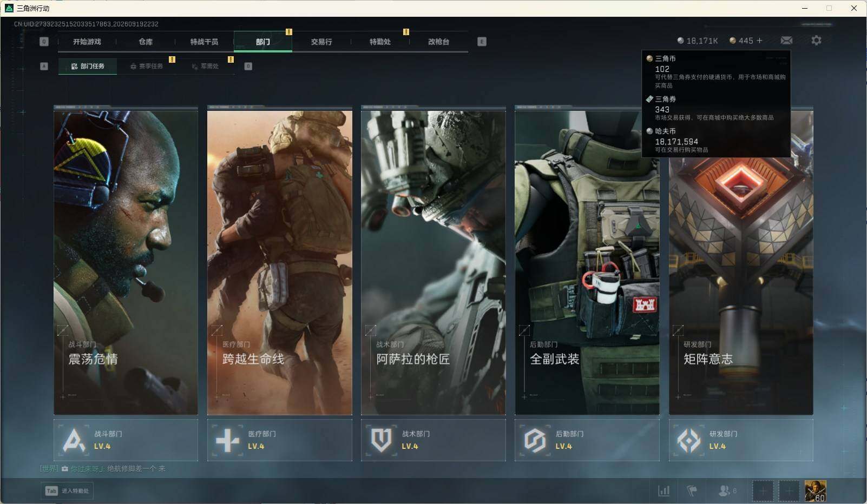This screenshot has height=504, width=867.
Task: Select the 部门任务 sub-tab
Action: tap(88, 66)
